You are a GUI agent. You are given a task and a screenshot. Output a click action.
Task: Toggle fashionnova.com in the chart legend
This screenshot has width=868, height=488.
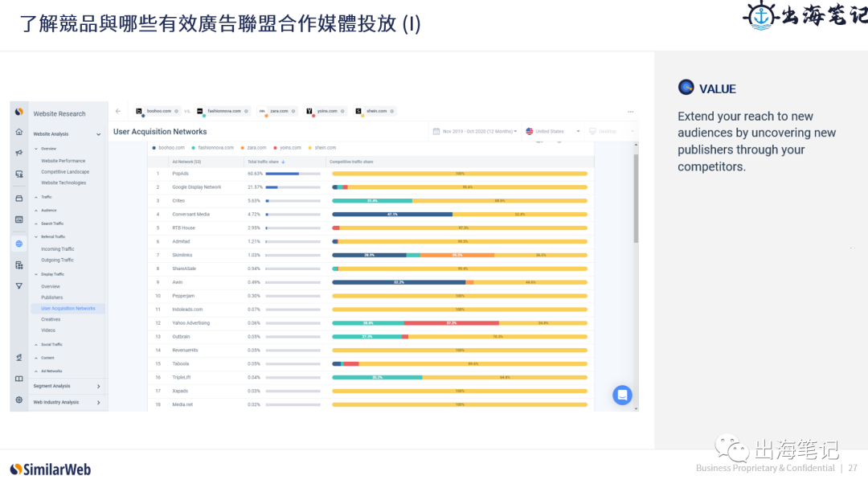click(215, 147)
